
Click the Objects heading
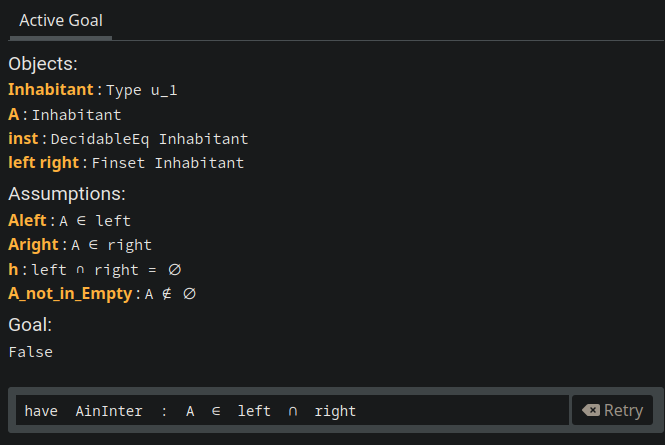click(43, 64)
